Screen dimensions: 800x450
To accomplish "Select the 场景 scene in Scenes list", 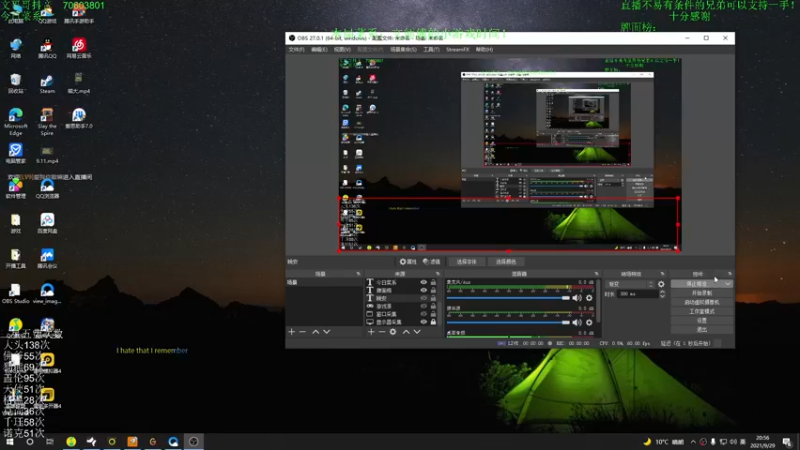I will (324, 282).
